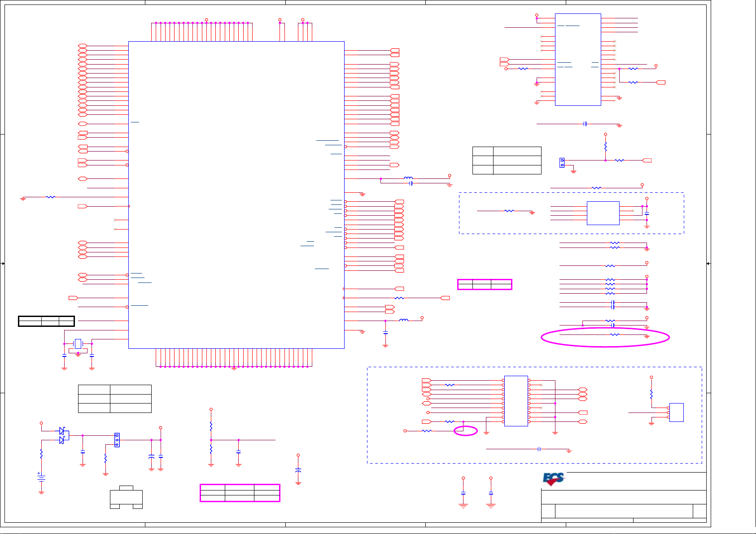Click the tall IC block at the top right

tap(578, 60)
